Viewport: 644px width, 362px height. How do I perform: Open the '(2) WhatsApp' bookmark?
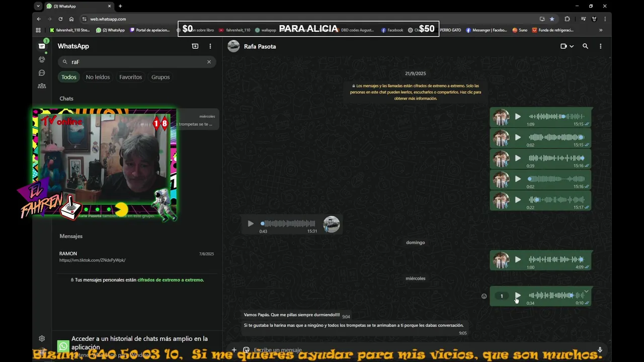coord(110,30)
